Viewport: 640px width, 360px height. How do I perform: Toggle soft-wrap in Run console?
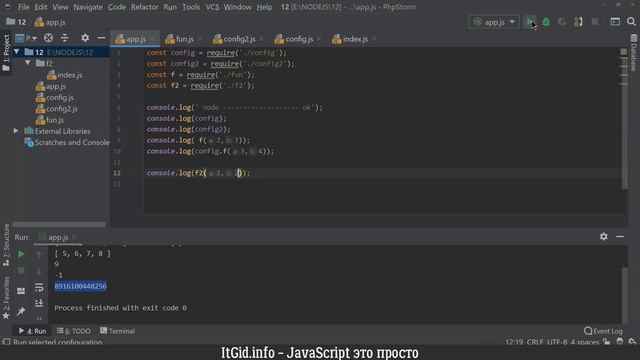(39, 287)
